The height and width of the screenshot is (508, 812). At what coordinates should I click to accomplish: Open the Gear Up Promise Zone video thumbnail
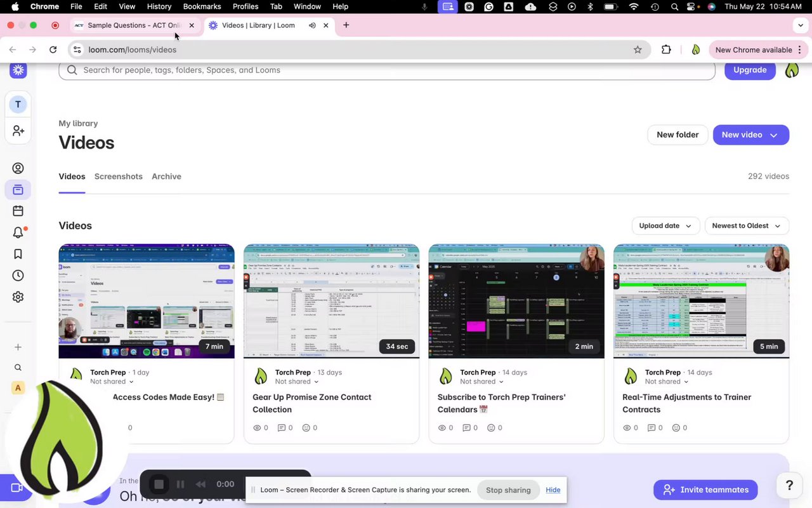pos(331,301)
